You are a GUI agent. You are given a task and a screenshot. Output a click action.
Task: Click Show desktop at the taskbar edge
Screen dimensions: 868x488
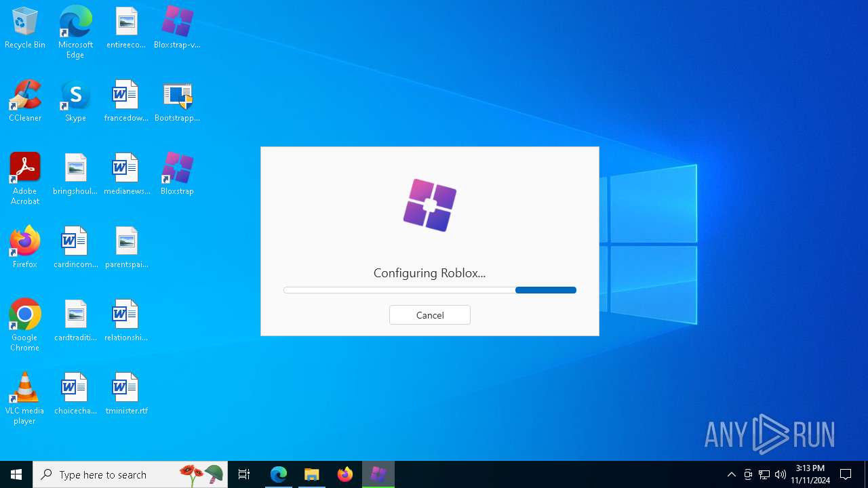click(866, 474)
